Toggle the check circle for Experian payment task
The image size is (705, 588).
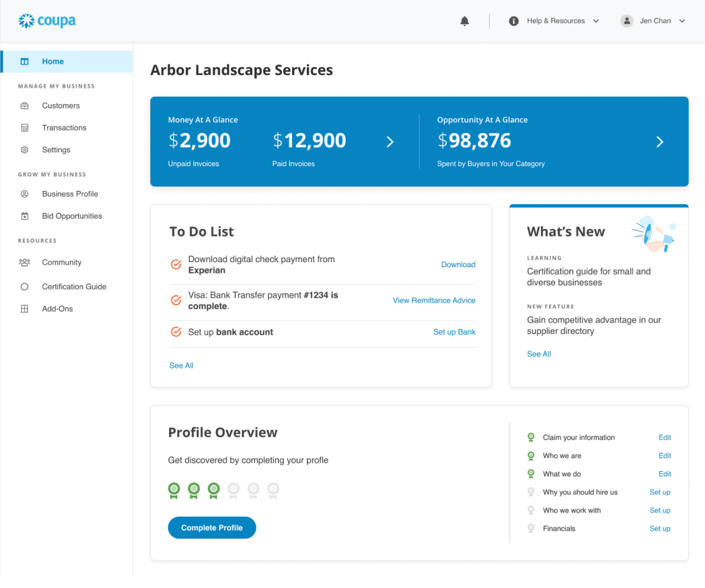pyautogui.click(x=176, y=265)
